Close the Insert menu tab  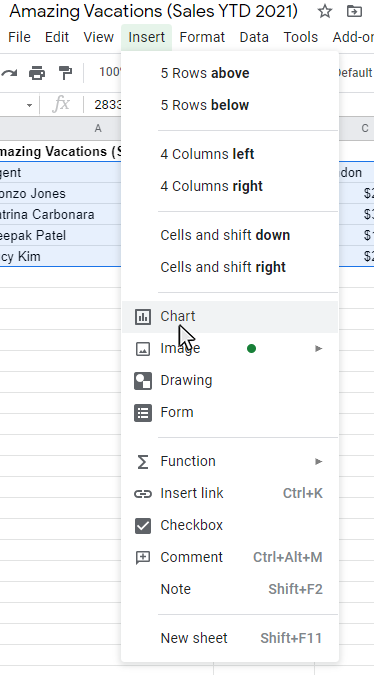[x=146, y=37]
